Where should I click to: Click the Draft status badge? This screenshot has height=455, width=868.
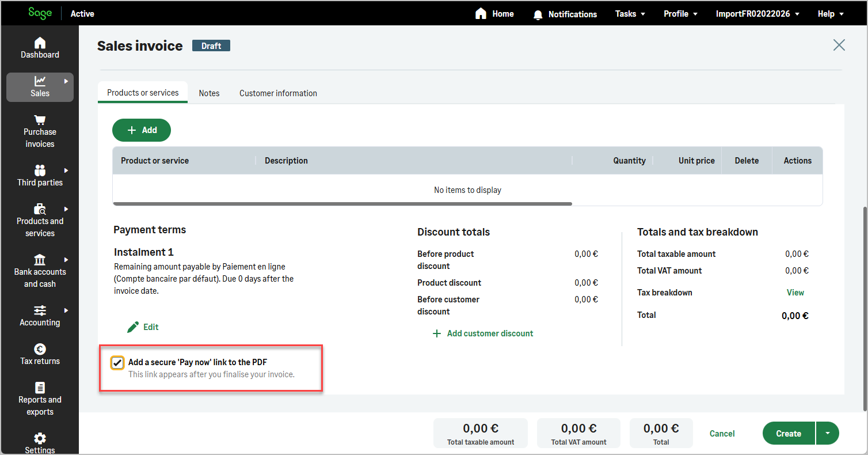point(211,45)
